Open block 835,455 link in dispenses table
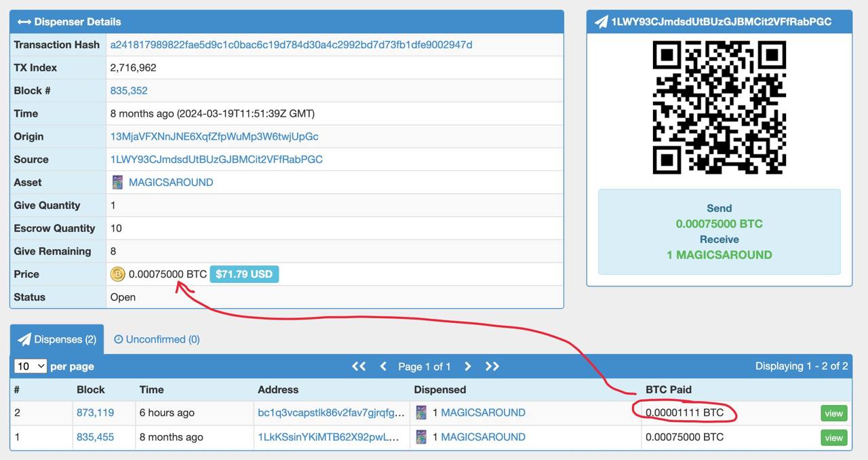This screenshot has height=460, width=868. click(95, 437)
